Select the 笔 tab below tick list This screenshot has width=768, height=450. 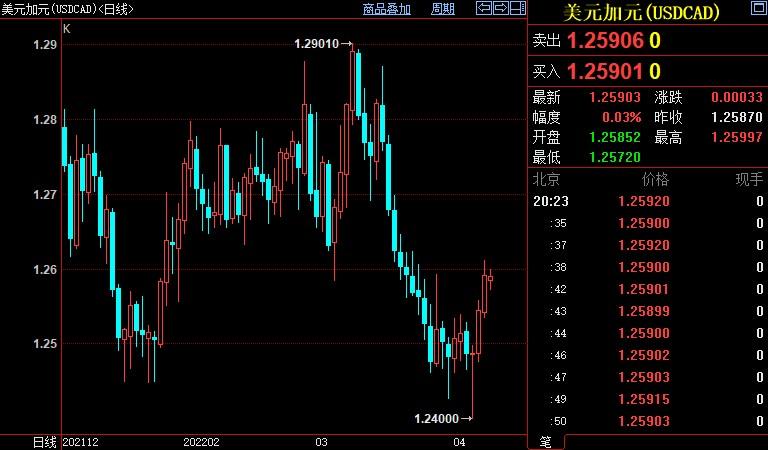pos(546,441)
